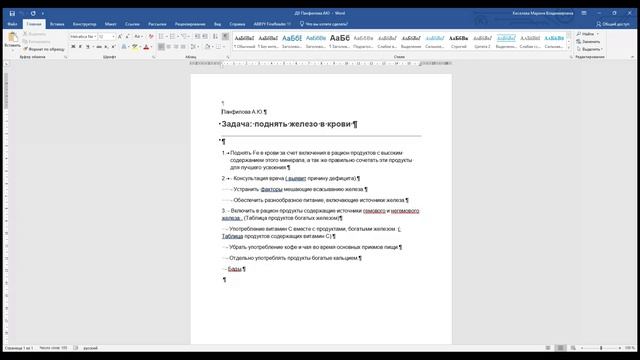This screenshot has height=360, width=640.
Task: Switch to the Review (Рецензирование) tab
Action: click(x=190, y=24)
